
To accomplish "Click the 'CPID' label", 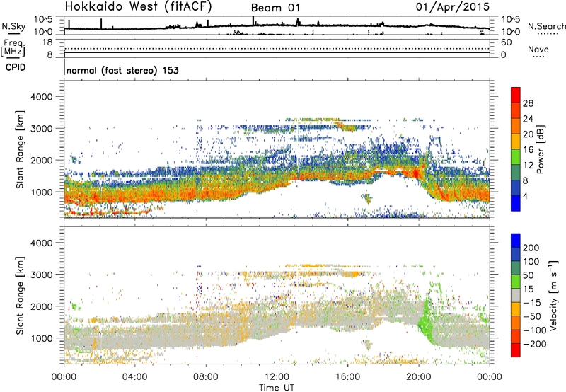I will click(x=16, y=67).
